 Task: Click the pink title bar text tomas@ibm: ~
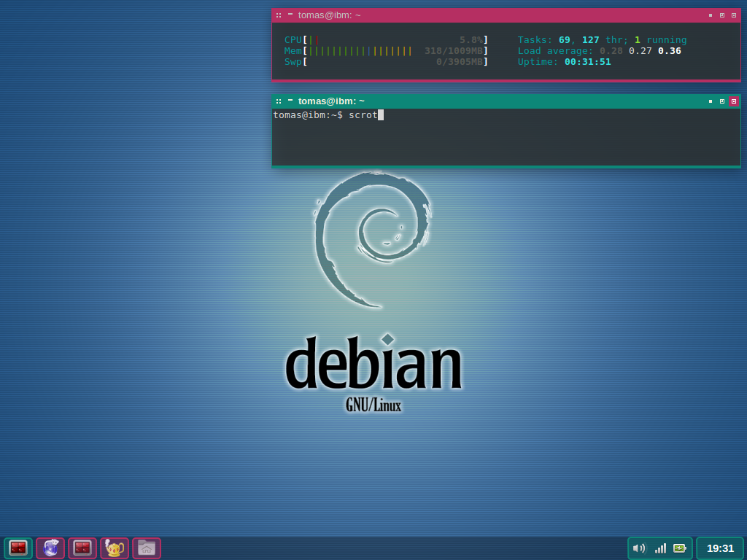[329, 15]
